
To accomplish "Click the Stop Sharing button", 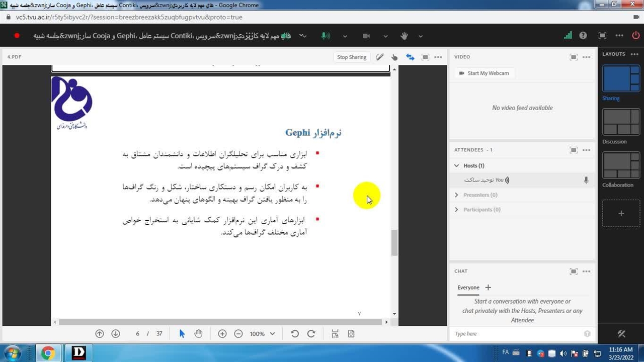I will pos(352,57).
